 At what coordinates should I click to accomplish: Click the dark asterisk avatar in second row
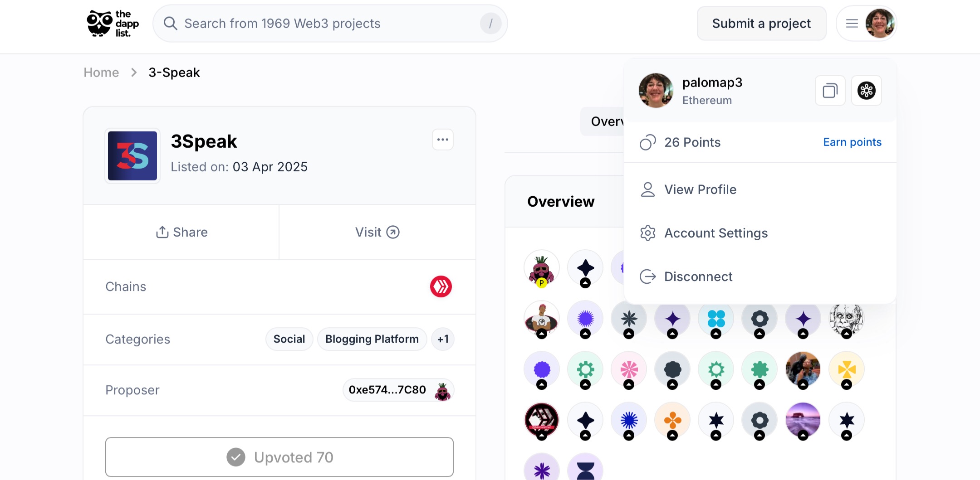(629, 319)
